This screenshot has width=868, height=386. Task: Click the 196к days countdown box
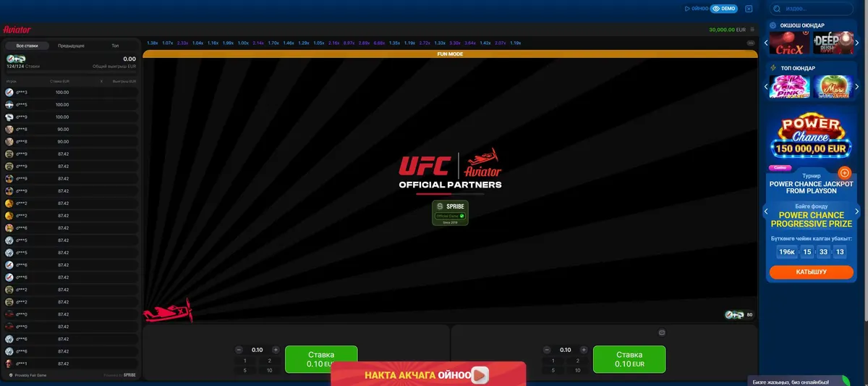point(786,252)
